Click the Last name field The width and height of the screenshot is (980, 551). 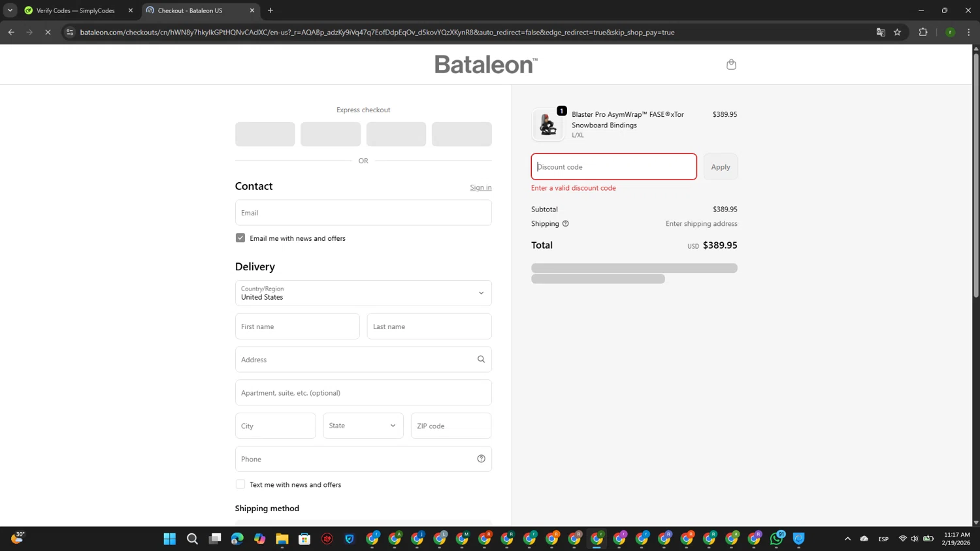(429, 326)
